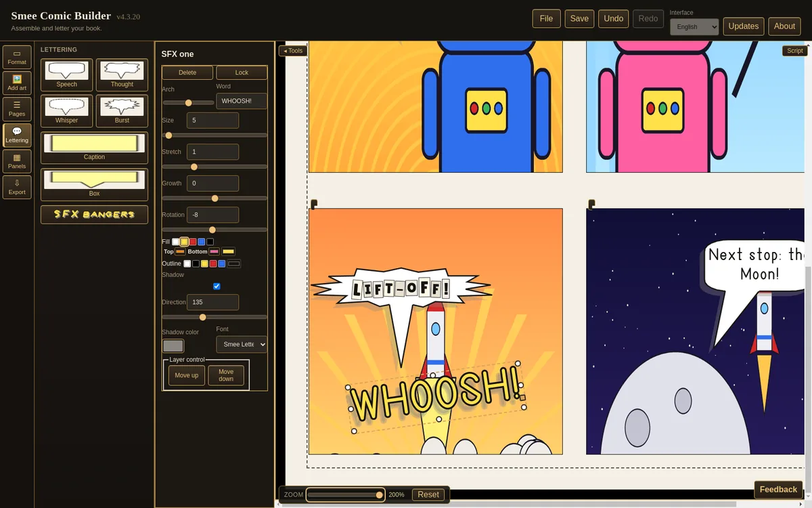The image size is (812, 508).
Task: Open the Format sidebar panel
Action: click(x=17, y=57)
